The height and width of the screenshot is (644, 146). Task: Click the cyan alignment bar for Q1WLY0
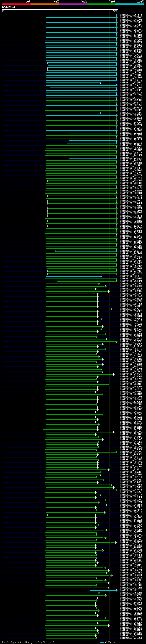click(86, 251)
